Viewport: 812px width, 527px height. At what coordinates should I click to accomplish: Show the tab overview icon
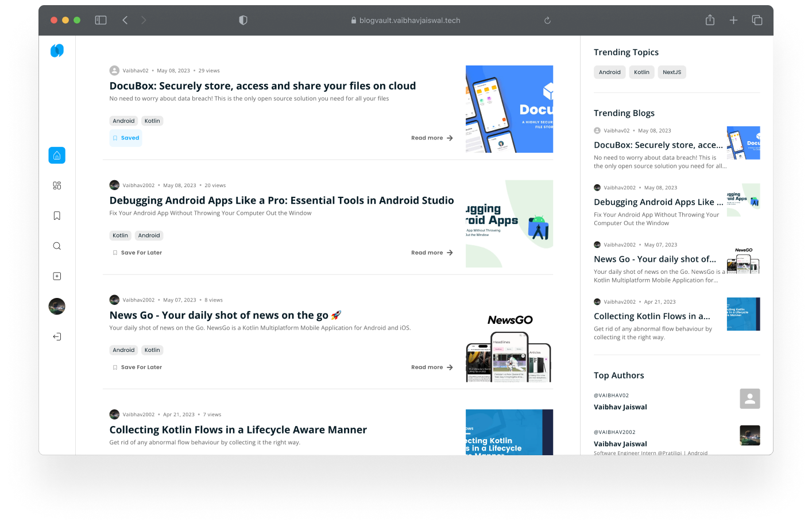(x=757, y=20)
